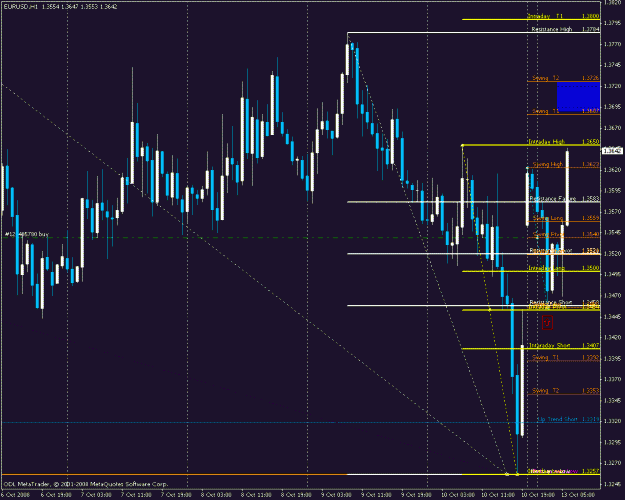Click the 1.3257 label at bottom line
Screen dimensions: 625x500
591,471
